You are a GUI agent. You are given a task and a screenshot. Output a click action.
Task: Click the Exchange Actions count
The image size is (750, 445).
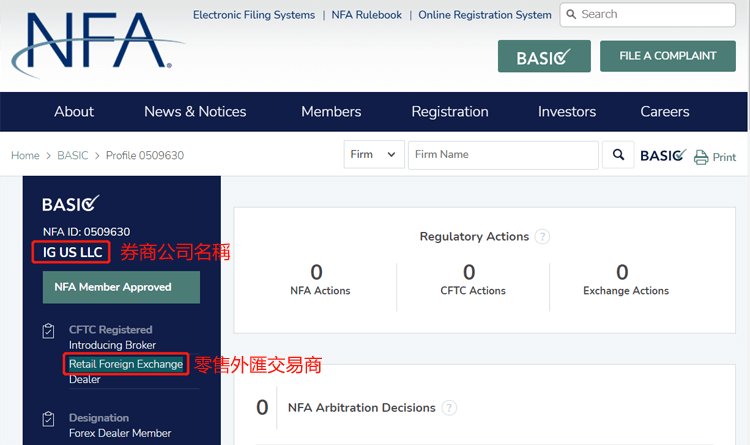(x=622, y=272)
